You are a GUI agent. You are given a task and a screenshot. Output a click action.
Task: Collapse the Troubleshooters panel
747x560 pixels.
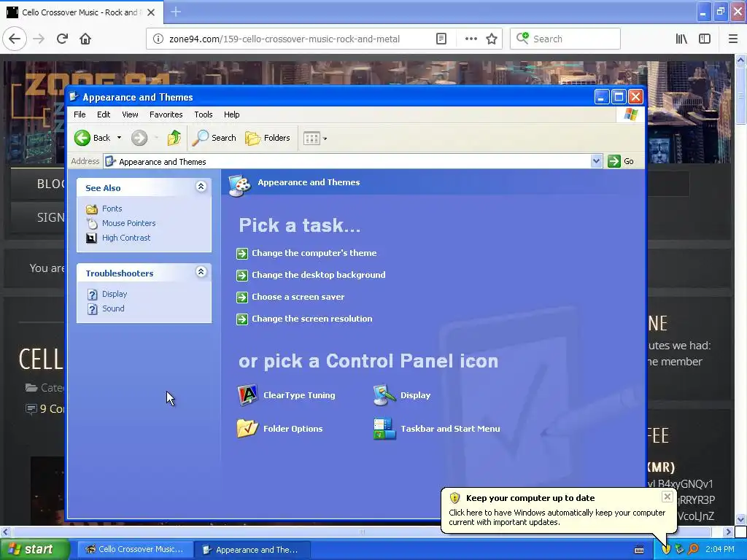pyautogui.click(x=201, y=272)
